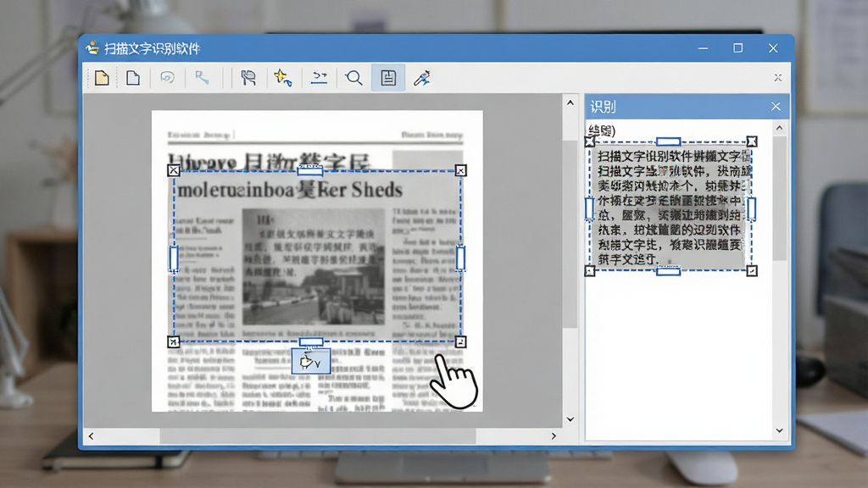Image resolution: width=868 pixels, height=488 pixels.
Task: Click the white blank page icon
Action: (133, 78)
